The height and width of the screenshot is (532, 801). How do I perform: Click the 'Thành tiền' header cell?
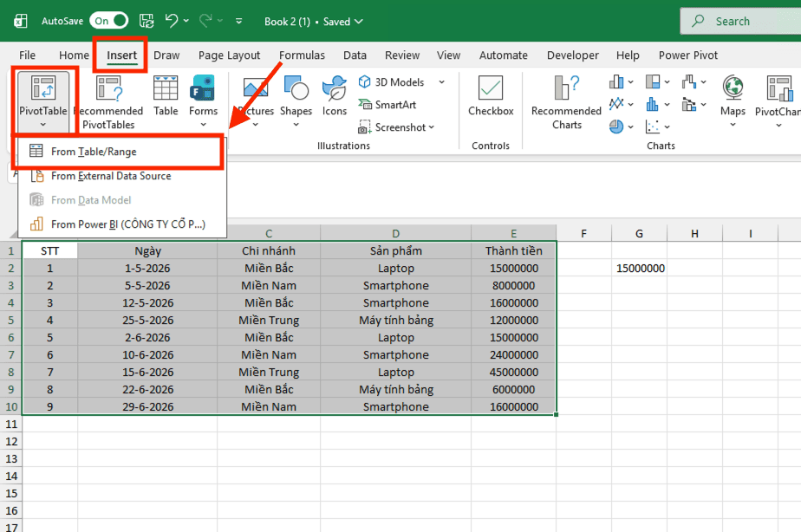point(513,250)
